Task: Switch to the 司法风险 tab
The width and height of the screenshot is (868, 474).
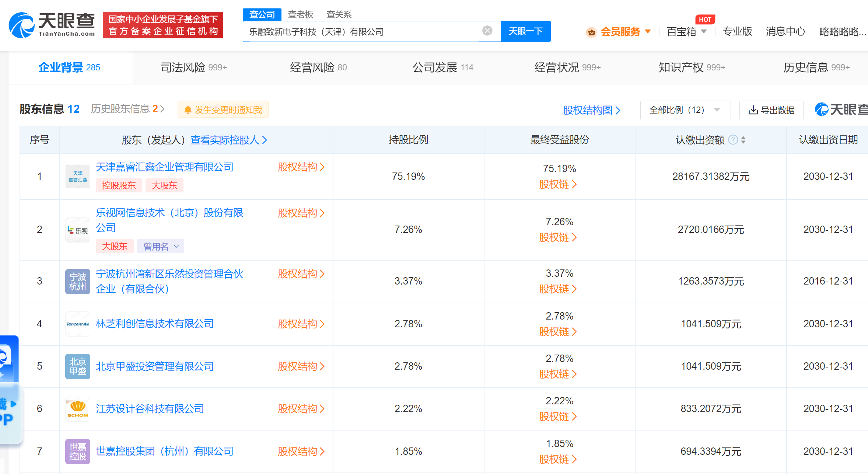Action: [x=193, y=67]
